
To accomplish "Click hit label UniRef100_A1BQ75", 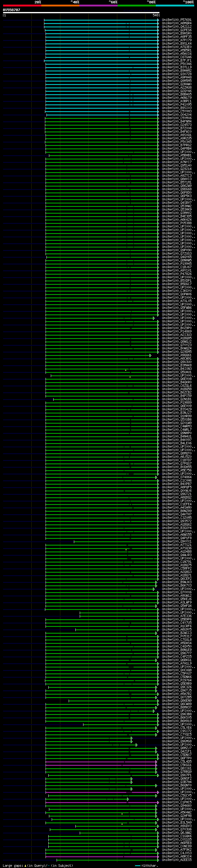I will click(x=176, y=565).
